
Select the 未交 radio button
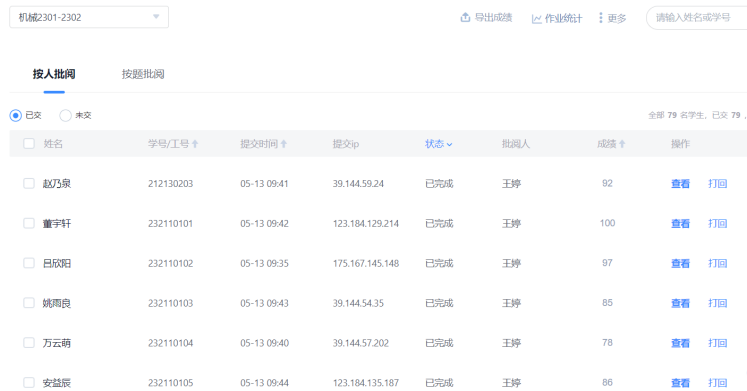(65, 115)
